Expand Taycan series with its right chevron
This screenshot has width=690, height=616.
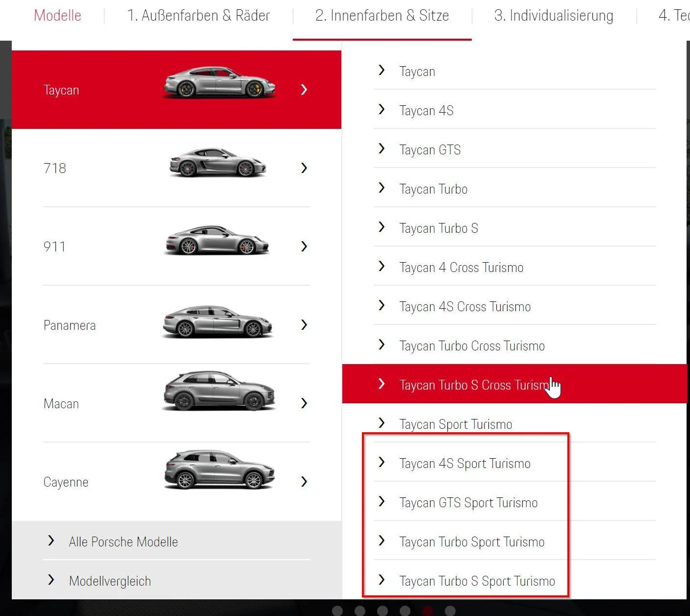pyautogui.click(x=304, y=90)
